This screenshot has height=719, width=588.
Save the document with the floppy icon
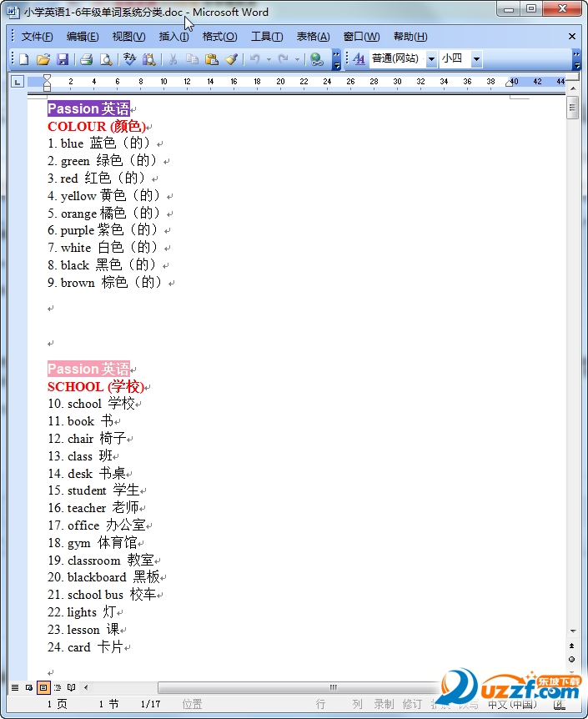point(63,59)
